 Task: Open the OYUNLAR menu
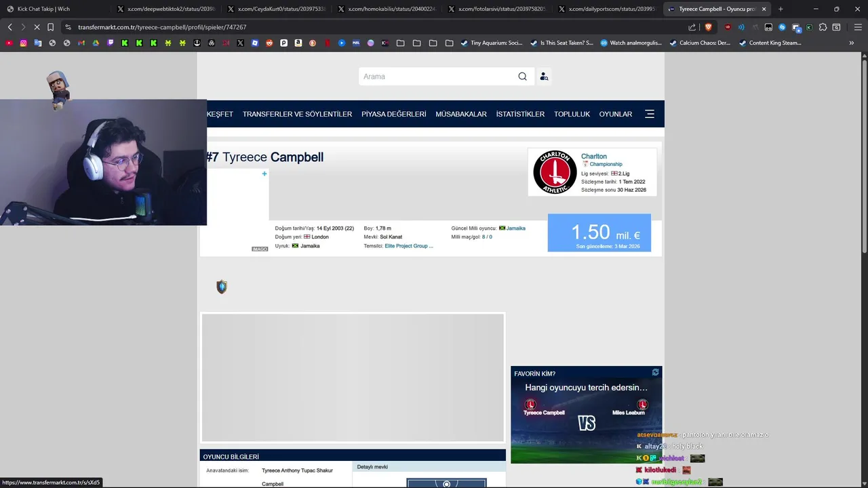(x=615, y=114)
